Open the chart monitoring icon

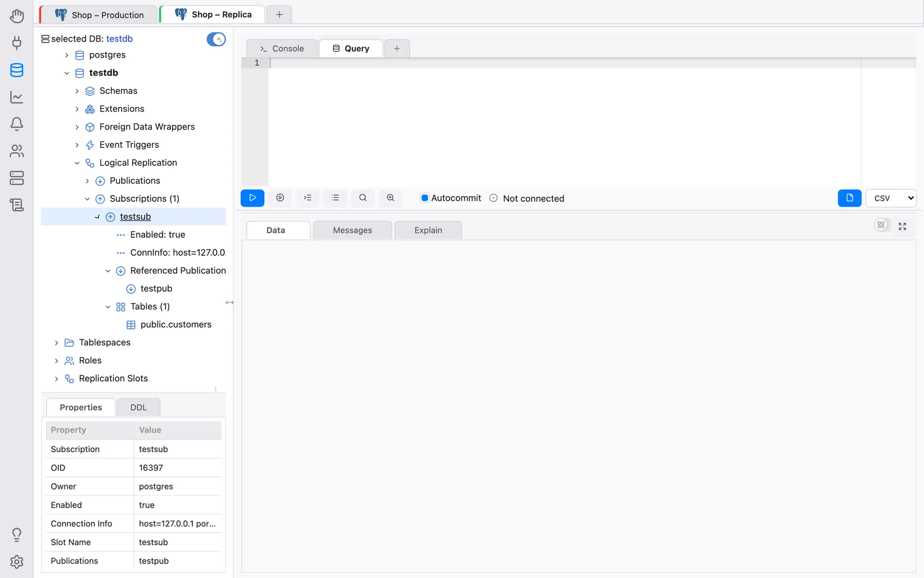[x=16, y=97]
